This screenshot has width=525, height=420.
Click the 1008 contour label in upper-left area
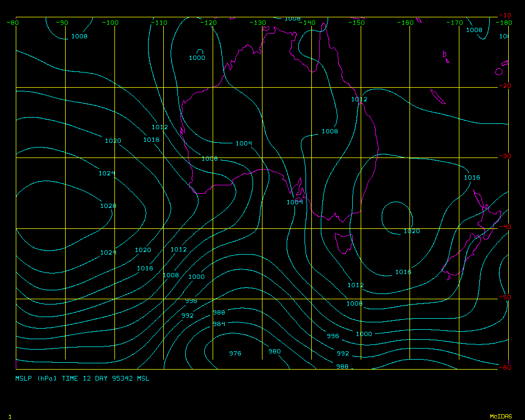coord(79,36)
